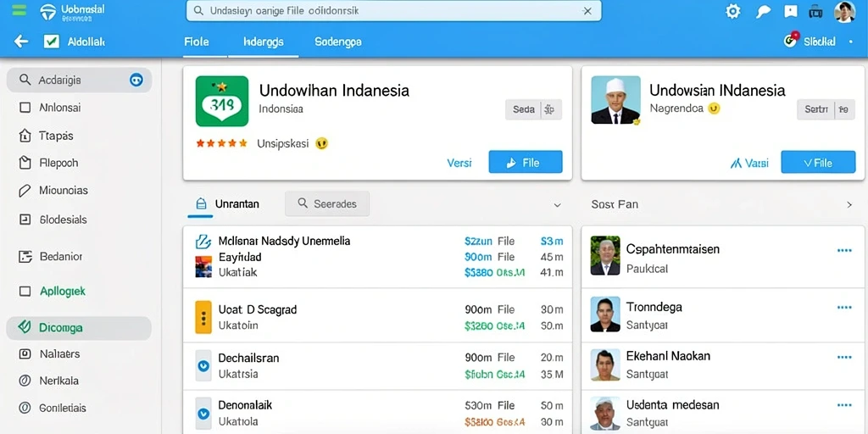Open Ekehanl Naokan profile photo
Screen dimensions: 868x434
click(605, 364)
